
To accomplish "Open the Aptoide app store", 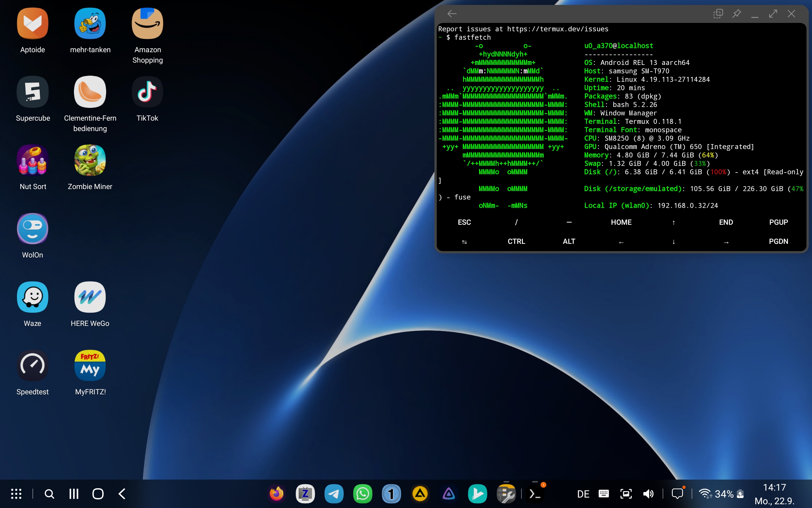I will coord(32,23).
